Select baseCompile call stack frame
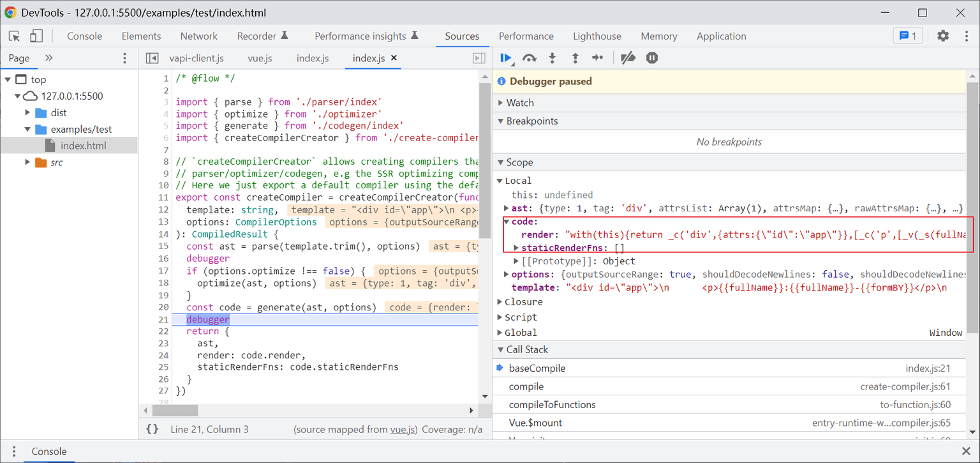Viewport: 980px width, 463px height. tap(730, 368)
